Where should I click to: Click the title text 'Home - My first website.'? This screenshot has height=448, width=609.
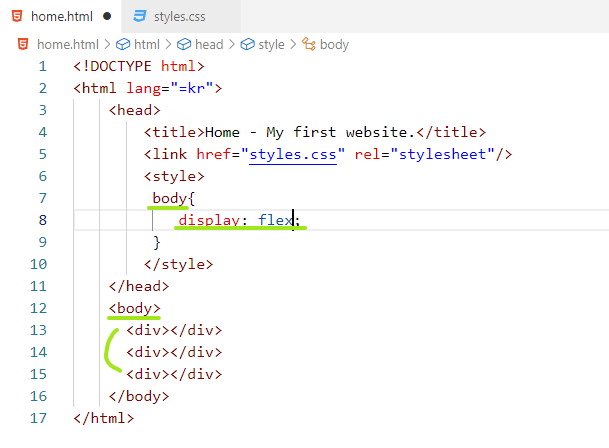pos(310,132)
